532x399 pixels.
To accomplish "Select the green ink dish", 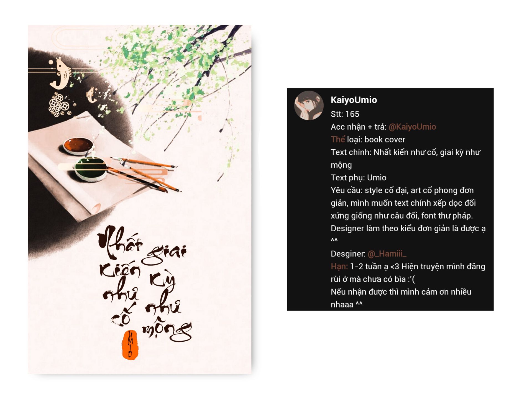I will [x=91, y=168].
